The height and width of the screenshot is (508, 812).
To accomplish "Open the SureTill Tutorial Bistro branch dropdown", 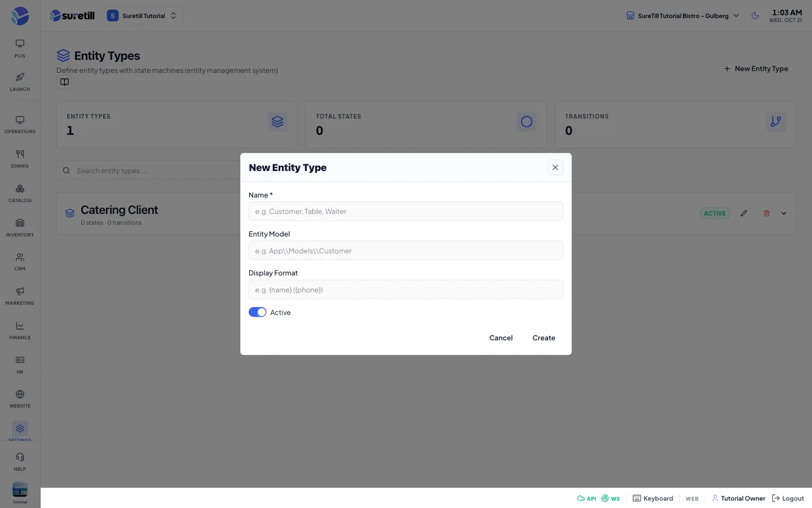I will point(682,16).
